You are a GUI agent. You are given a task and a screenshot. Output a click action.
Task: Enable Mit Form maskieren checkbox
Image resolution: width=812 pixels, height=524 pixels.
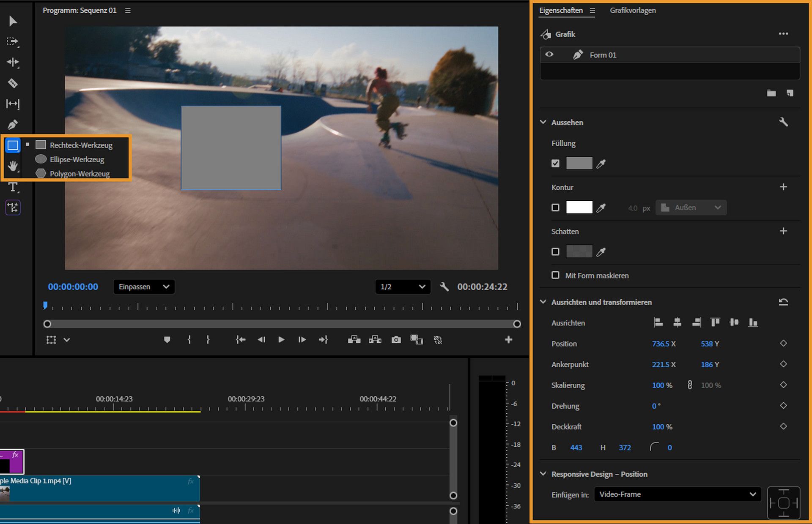tap(555, 275)
